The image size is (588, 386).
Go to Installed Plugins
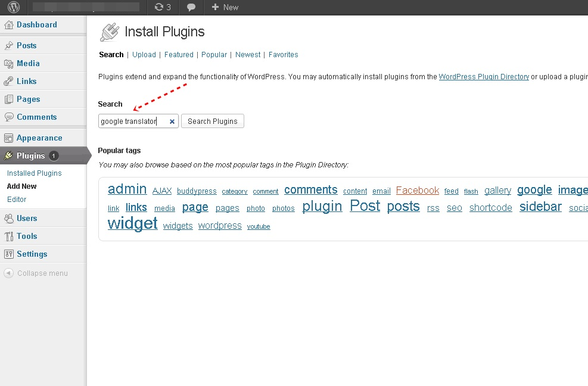pos(34,173)
